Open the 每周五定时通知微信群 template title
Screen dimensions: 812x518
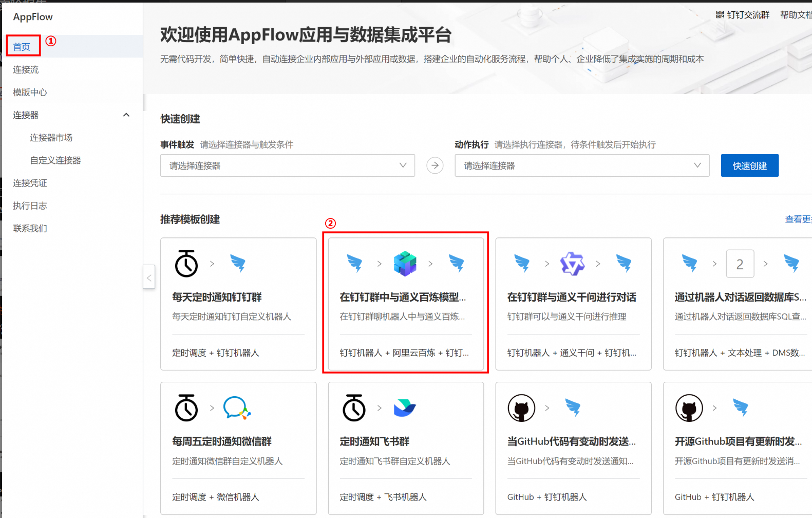coord(222,441)
